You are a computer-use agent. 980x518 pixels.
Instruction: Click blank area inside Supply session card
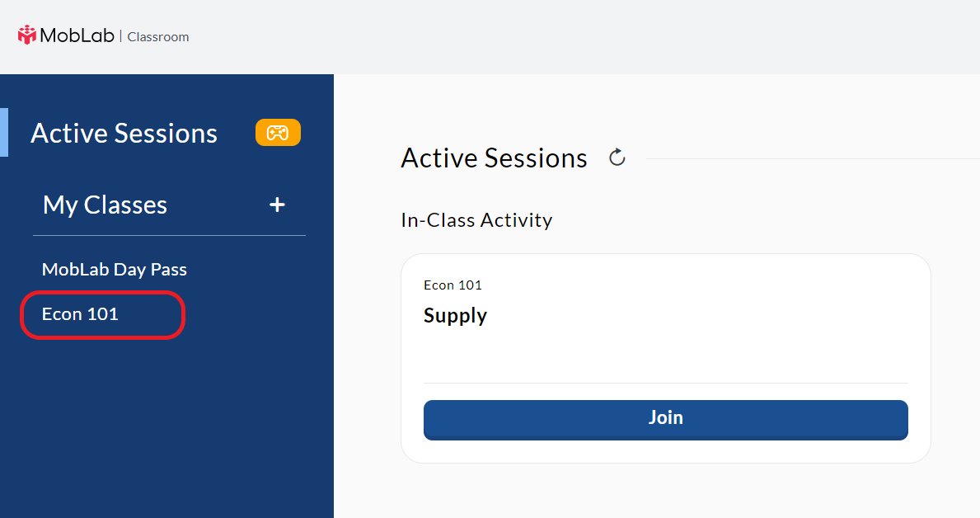click(687, 351)
